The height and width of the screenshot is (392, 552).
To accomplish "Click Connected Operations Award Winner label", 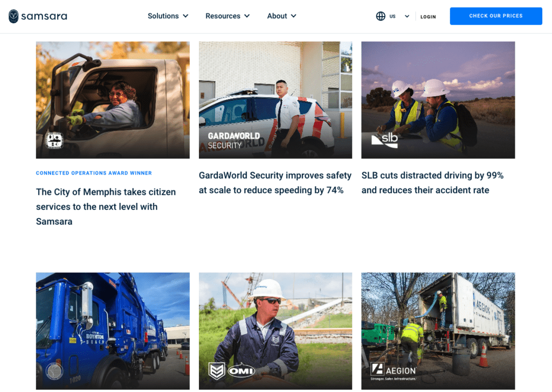I will 94,173.
